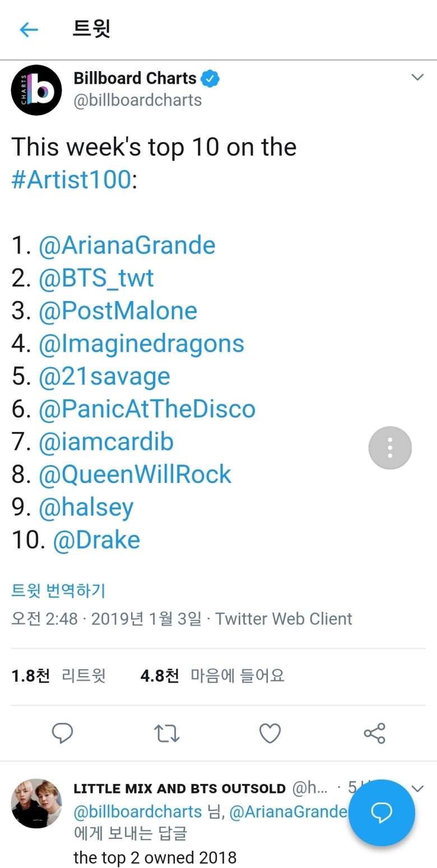Tap the gray three-dot floating button

coord(390,448)
